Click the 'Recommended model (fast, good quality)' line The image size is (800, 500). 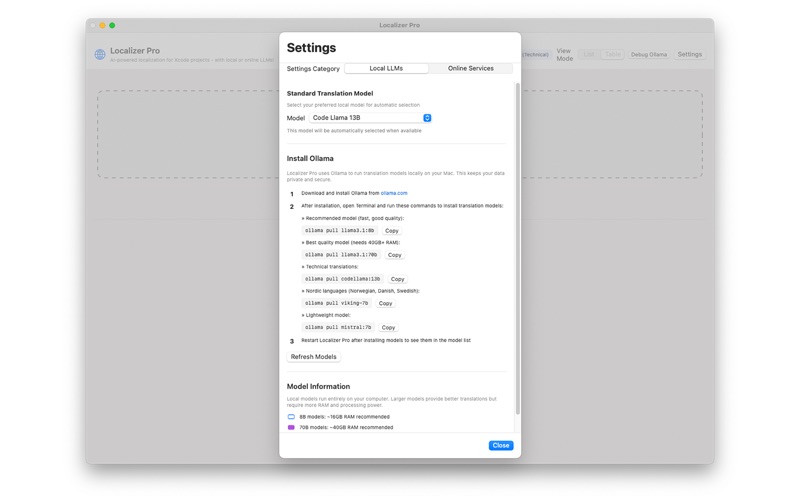coord(353,218)
